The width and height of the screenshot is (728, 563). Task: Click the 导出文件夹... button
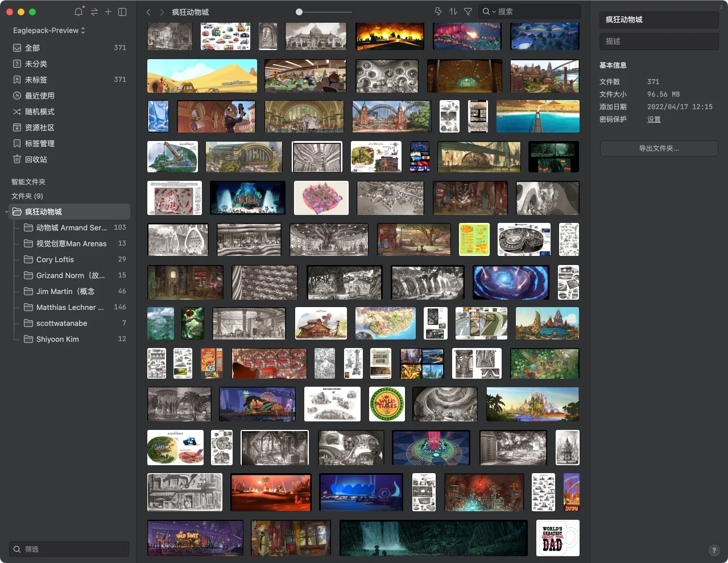pyautogui.click(x=659, y=148)
